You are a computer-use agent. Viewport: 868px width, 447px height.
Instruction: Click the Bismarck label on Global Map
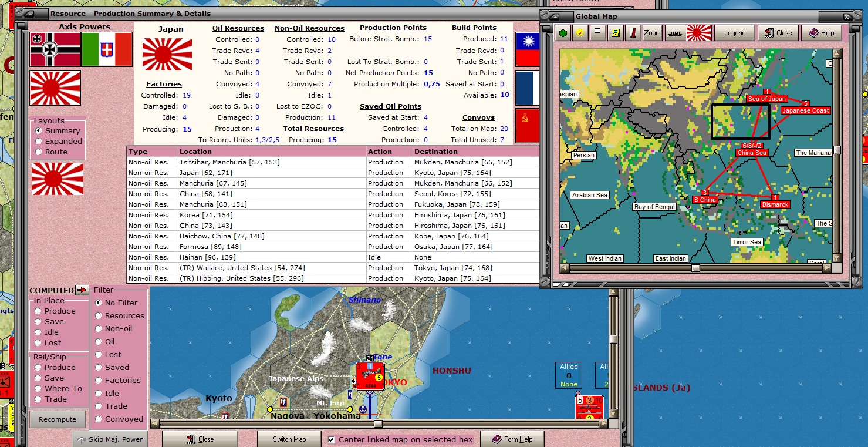coord(775,204)
